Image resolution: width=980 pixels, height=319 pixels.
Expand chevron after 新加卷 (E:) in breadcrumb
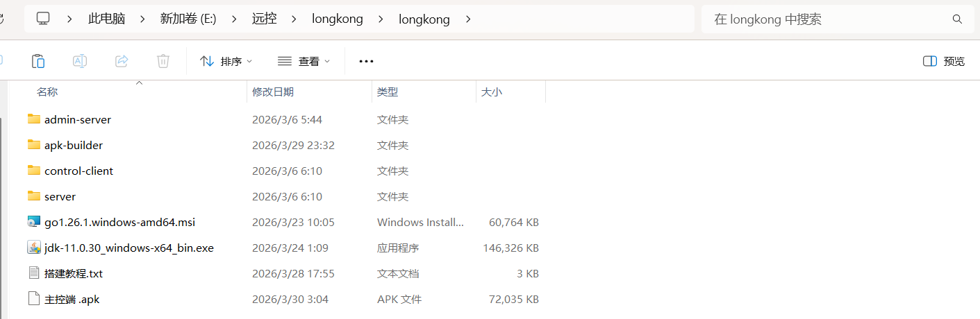coord(235,19)
